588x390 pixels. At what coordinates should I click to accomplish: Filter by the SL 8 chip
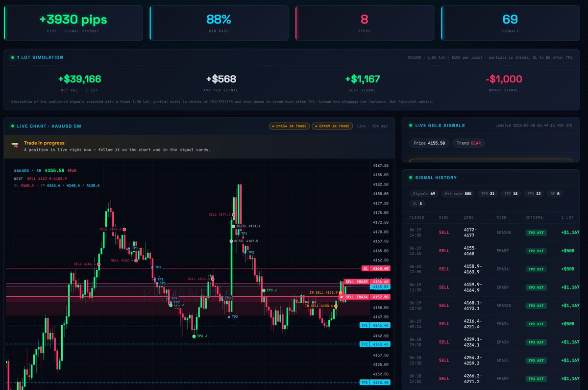tap(417, 203)
